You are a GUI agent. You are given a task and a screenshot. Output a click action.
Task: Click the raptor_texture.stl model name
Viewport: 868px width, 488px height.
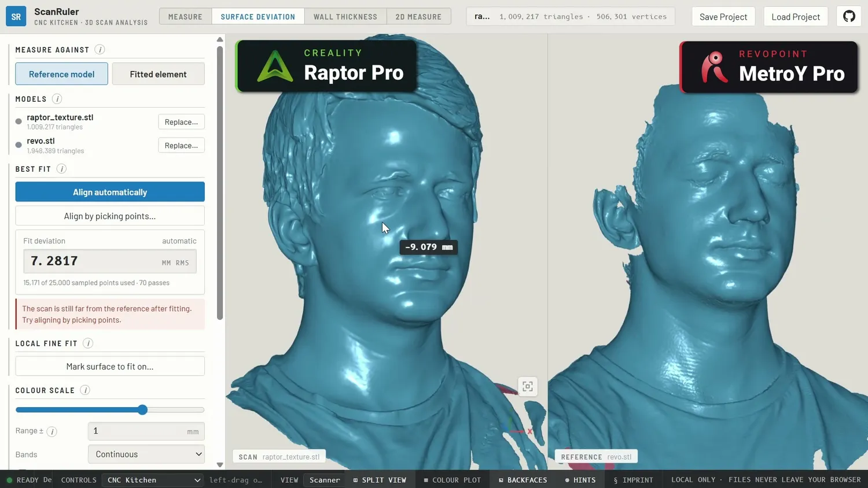pos(60,117)
